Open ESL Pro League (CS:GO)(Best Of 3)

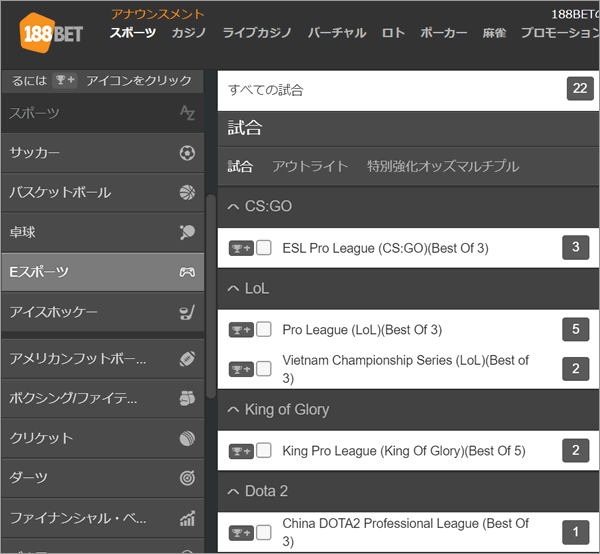pyautogui.click(x=385, y=248)
